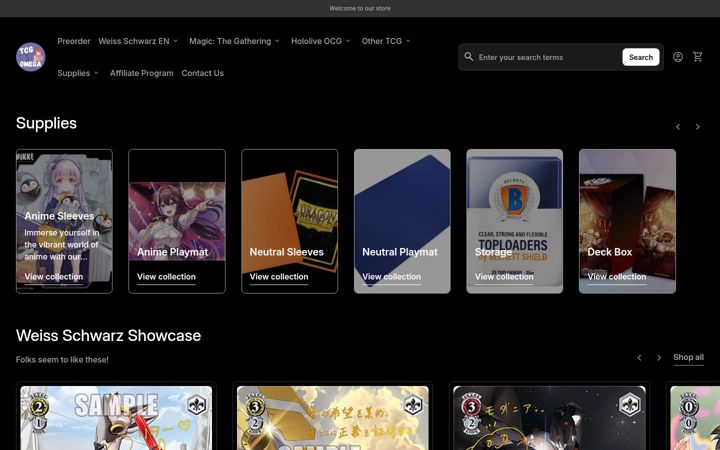
Task: Open the Deck Box collection card
Action: tap(627, 221)
